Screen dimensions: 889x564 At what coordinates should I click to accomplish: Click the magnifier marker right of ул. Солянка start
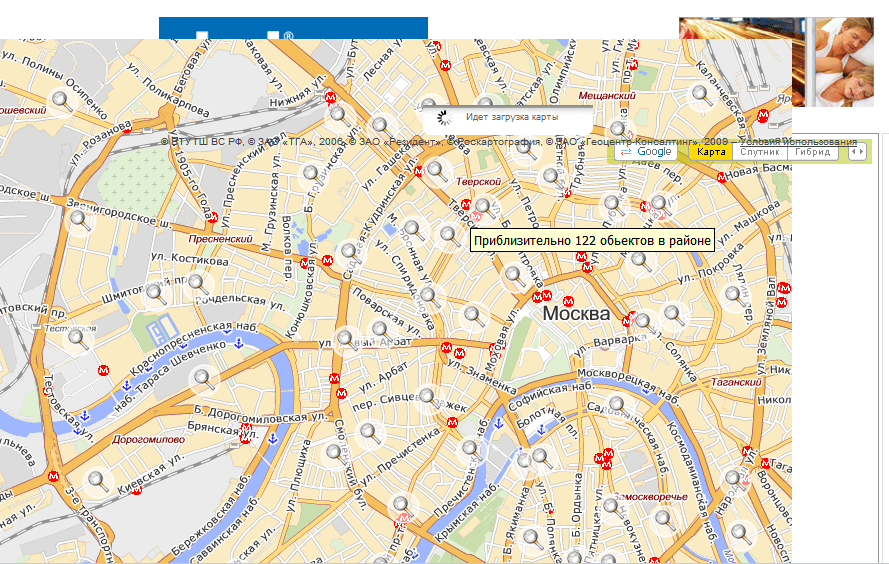(673, 314)
